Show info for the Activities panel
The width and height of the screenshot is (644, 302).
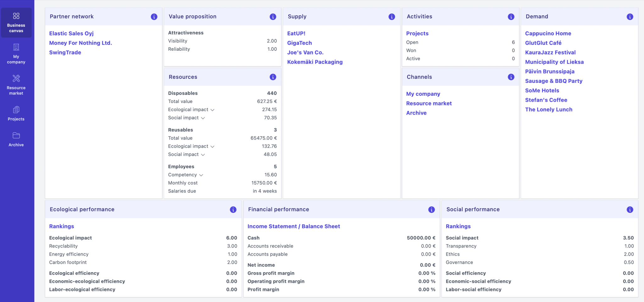(511, 17)
